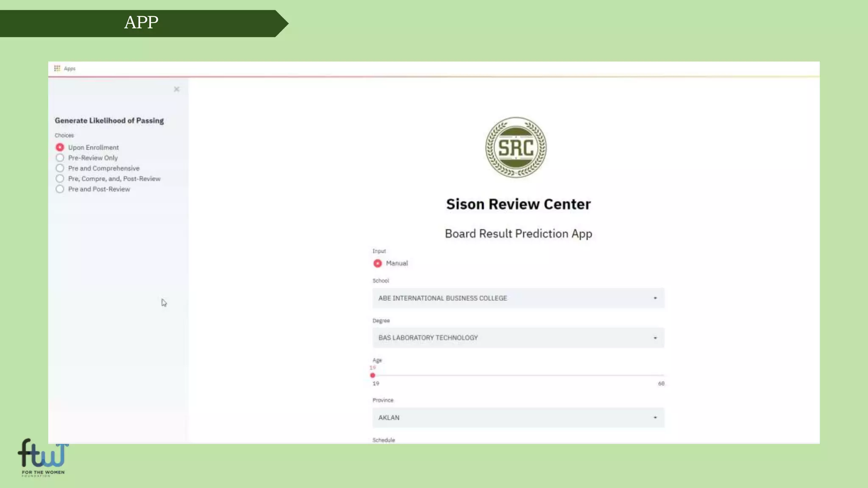
Task: Open the Province dropdown showing AKLAN
Action: point(518,418)
